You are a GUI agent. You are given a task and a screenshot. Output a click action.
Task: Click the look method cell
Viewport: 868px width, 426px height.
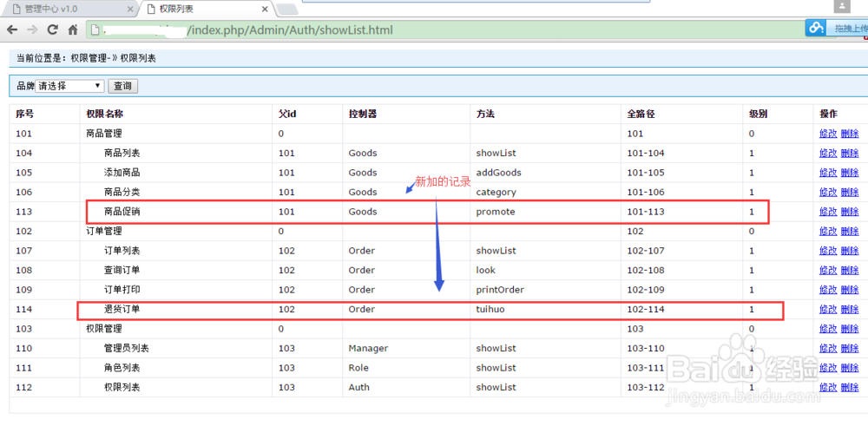pyautogui.click(x=485, y=270)
